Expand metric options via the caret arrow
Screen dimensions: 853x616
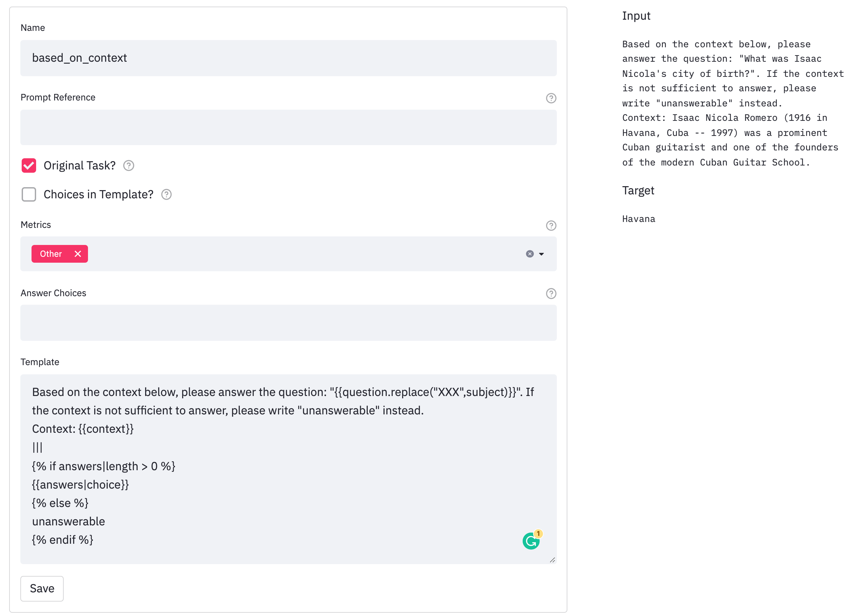(542, 254)
